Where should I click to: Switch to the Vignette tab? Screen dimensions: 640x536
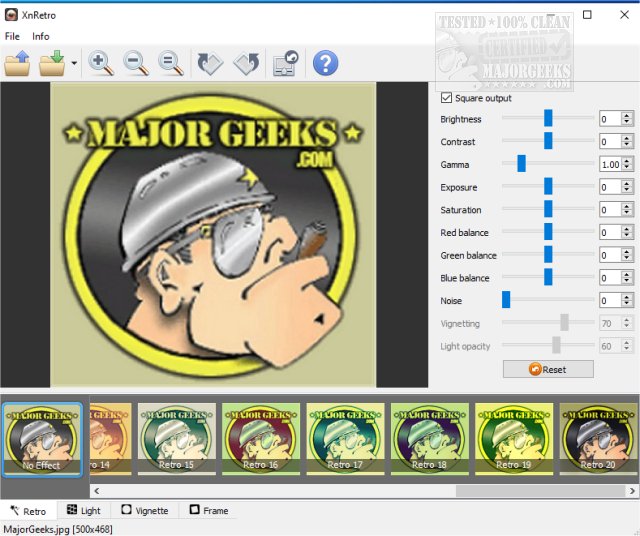click(143, 510)
